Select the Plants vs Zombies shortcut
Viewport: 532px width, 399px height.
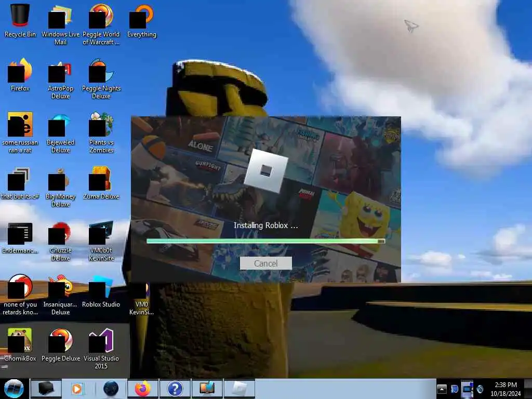click(x=101, y=132)
